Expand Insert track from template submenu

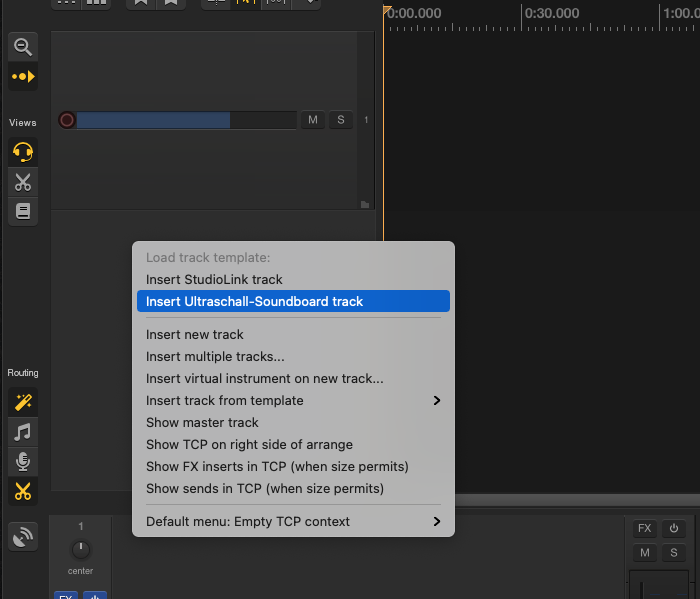click(293, 401)
